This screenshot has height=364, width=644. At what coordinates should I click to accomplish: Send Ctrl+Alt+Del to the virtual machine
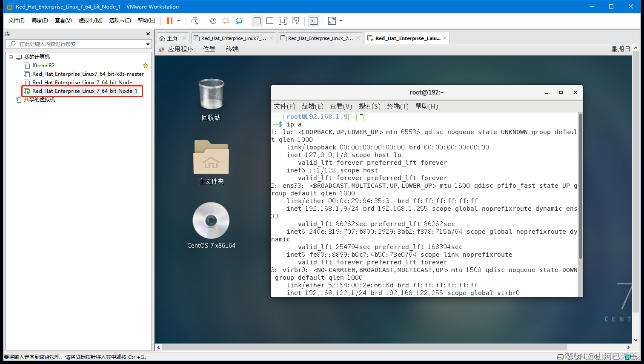[x=195, y=21]
